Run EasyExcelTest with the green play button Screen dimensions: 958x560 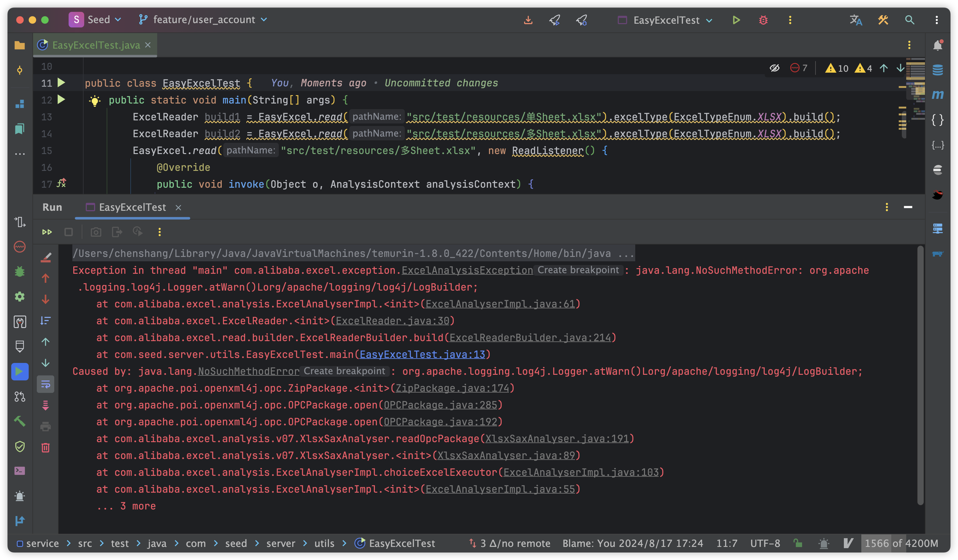tap(736, 20)
